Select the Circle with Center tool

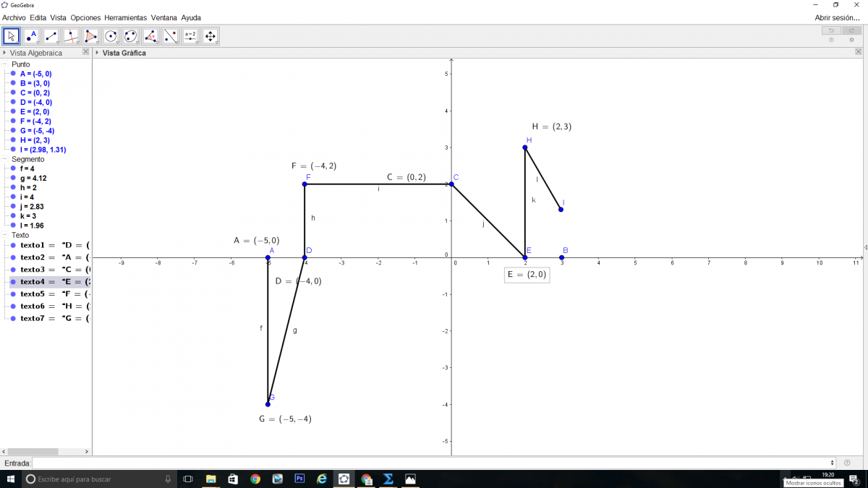[111, 35]
